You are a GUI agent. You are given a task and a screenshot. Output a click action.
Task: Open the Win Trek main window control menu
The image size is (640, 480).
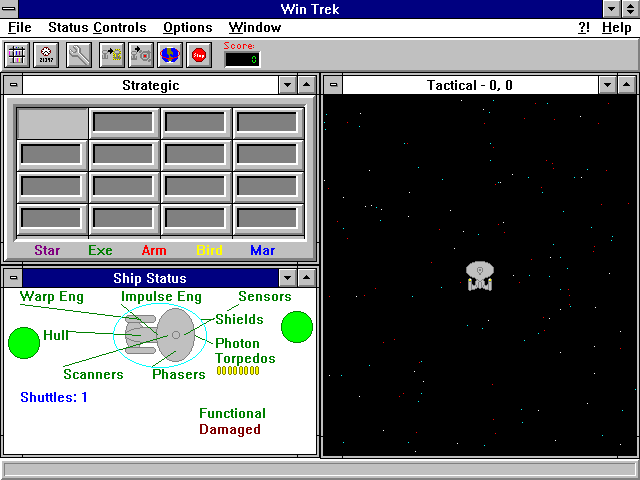click(x=9, y=9)
